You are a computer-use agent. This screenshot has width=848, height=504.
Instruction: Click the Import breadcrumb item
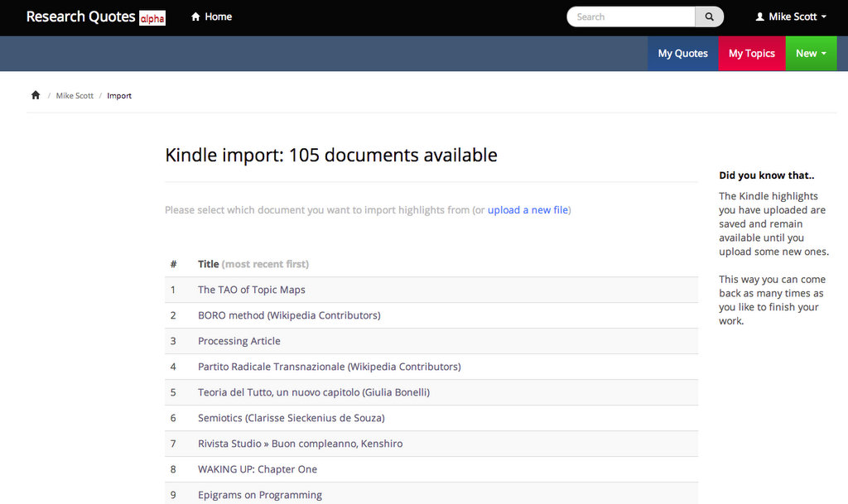[119, 96]
